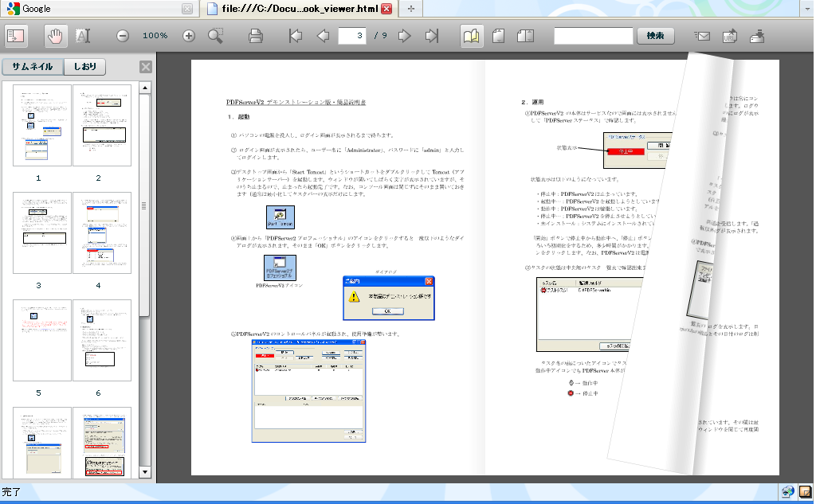
Task: Click the globe icon in status bar
Action: pos(788,491)
